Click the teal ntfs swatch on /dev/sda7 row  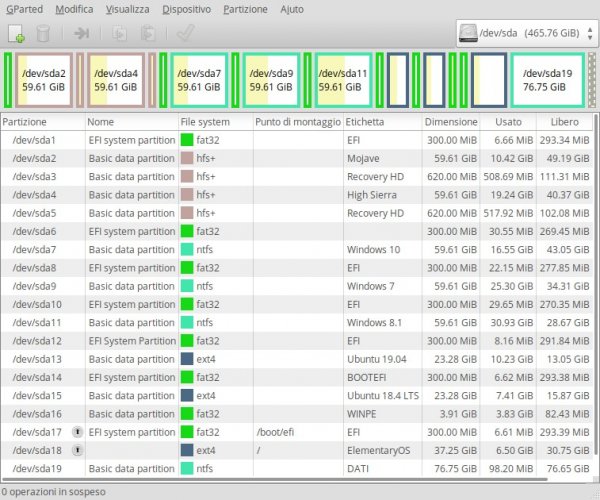(x=187, y=249)
